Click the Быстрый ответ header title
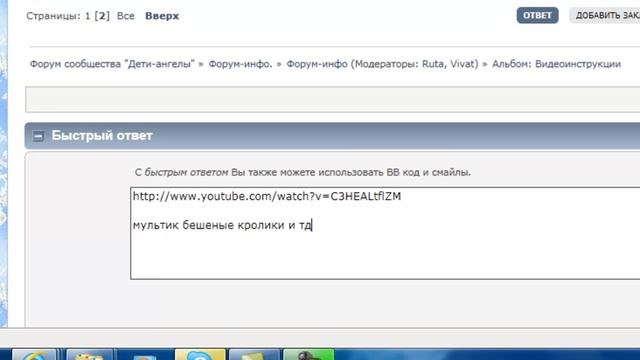Image resolution: width=640 pixels, height=360 pixels. [102, 136]
